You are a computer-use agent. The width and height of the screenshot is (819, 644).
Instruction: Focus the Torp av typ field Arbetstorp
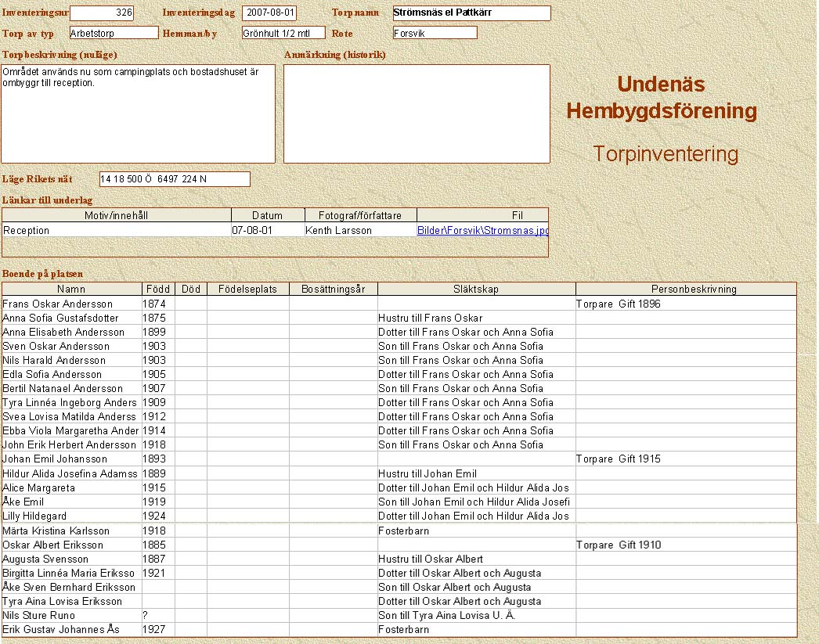click(114, 33)
